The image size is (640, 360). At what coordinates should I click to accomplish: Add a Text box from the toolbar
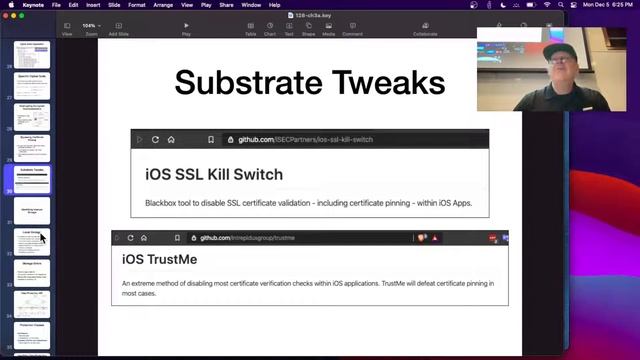point(289,29)
